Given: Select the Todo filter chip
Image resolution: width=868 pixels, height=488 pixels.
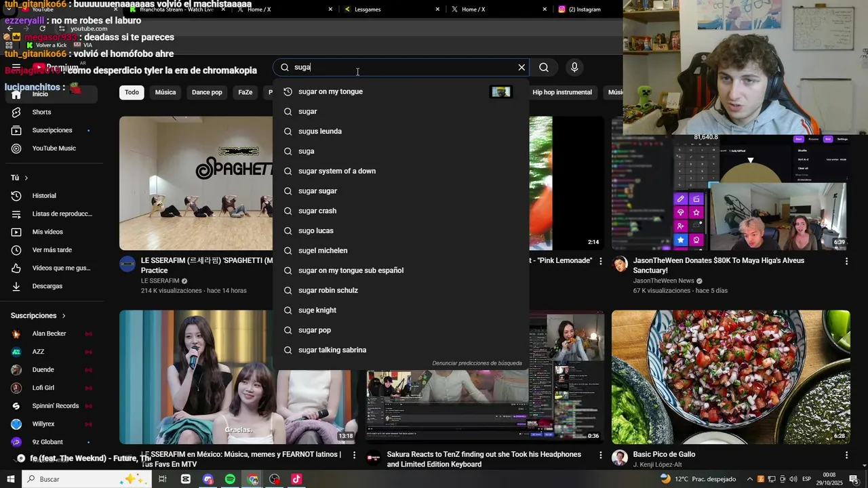Looking at the screenshot, I should (x=132, y=92).
